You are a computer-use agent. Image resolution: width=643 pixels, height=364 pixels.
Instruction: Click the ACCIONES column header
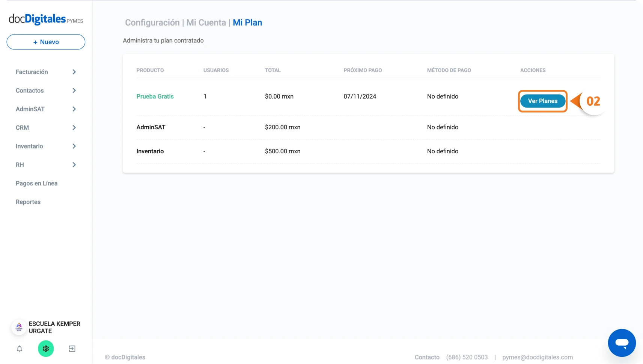coord(533,70)
